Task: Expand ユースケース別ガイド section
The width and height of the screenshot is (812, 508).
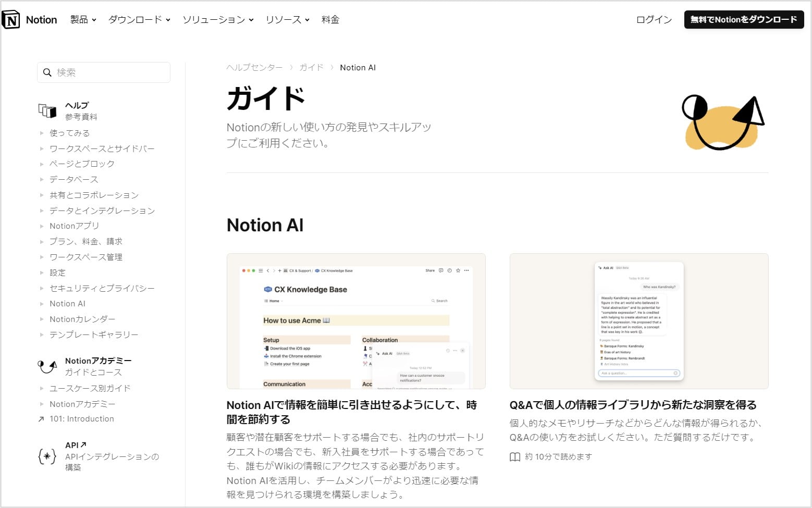Action: coord(42,388)
